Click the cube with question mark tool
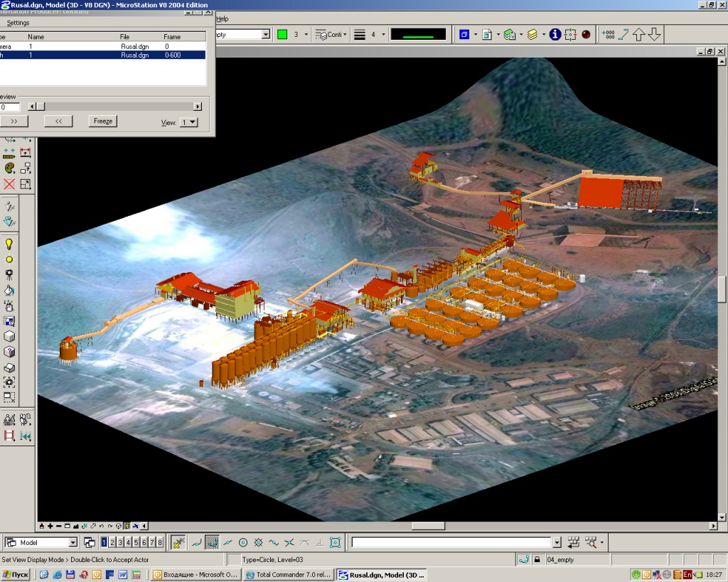This screenshot has width=728, height=582. [9, 352]
